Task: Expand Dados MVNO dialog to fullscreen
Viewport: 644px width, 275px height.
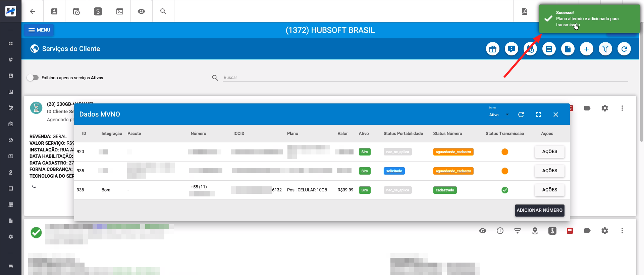Action: click(538, 114)
